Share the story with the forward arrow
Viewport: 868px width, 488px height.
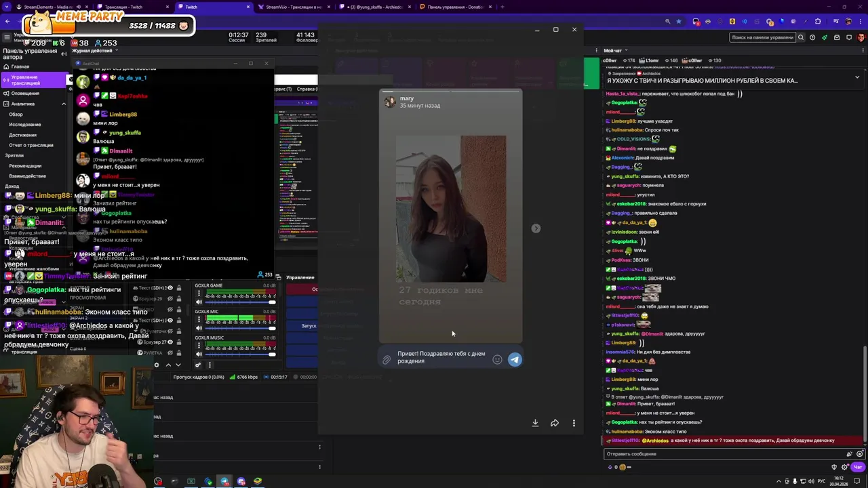click(x=555, y=423)
